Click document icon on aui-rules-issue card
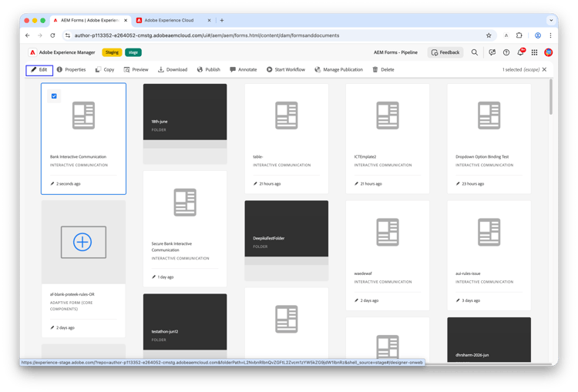Viewport: 578px width, 392px height. click(x=489, y=232)
